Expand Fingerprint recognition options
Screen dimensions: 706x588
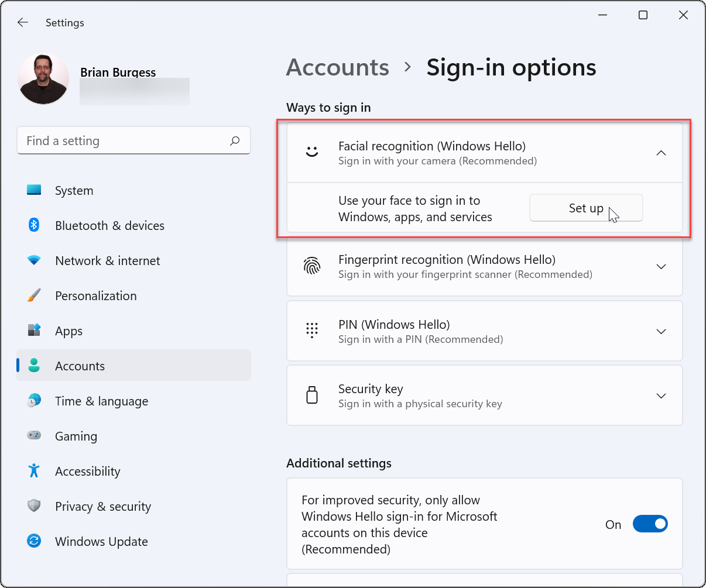pos(661,267)
